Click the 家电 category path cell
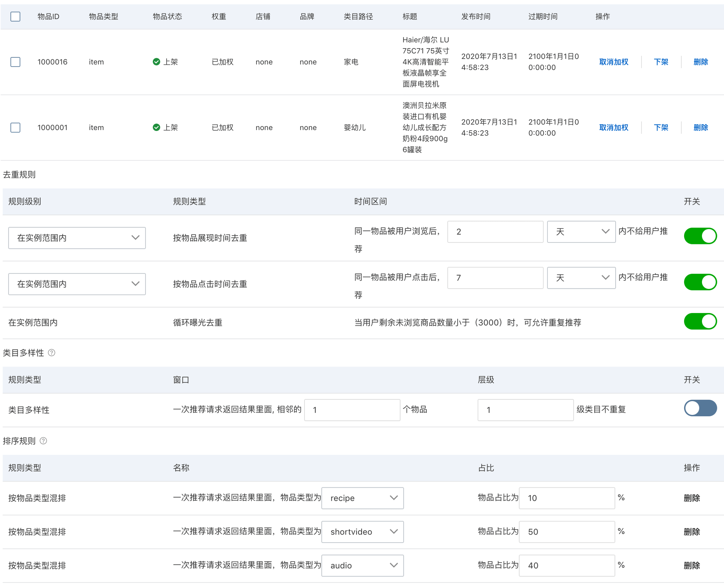The width and height of the screenshot is (724, 588). [x=351, y=62]
